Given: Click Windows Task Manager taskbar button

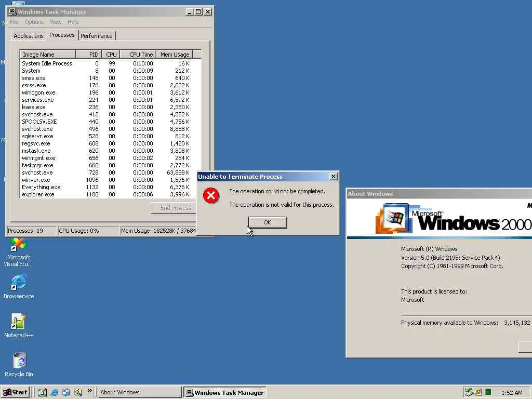Looking at the screenshot, I should 225,393.
